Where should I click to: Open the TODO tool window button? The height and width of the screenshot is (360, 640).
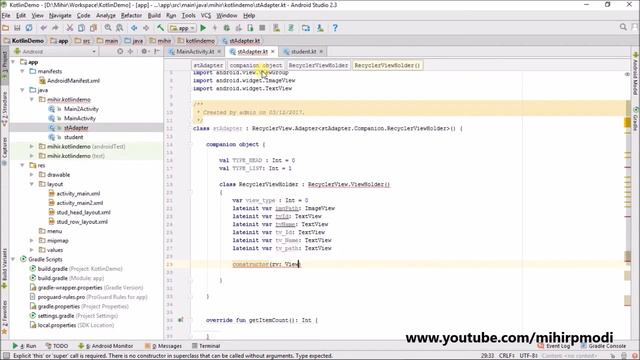[57, 346]
